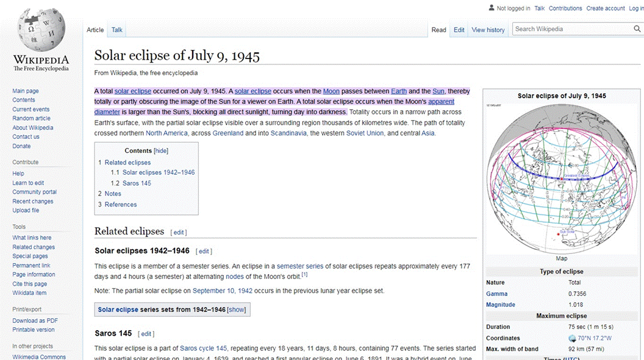Open the Saros cycle 145 link
Screen dimensions: 644x360
pyautogui.click(x=203, y=348)
